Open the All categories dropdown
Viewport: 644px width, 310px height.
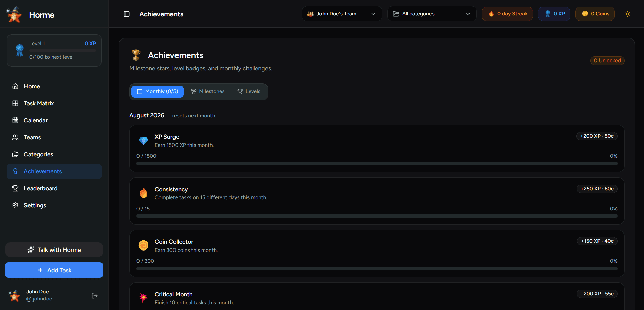432,14
